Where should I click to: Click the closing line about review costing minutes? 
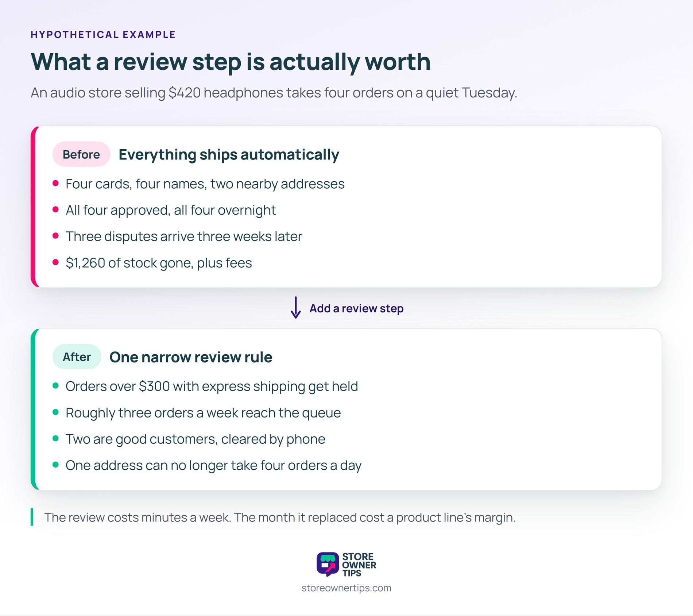click(x=280, y=517)
